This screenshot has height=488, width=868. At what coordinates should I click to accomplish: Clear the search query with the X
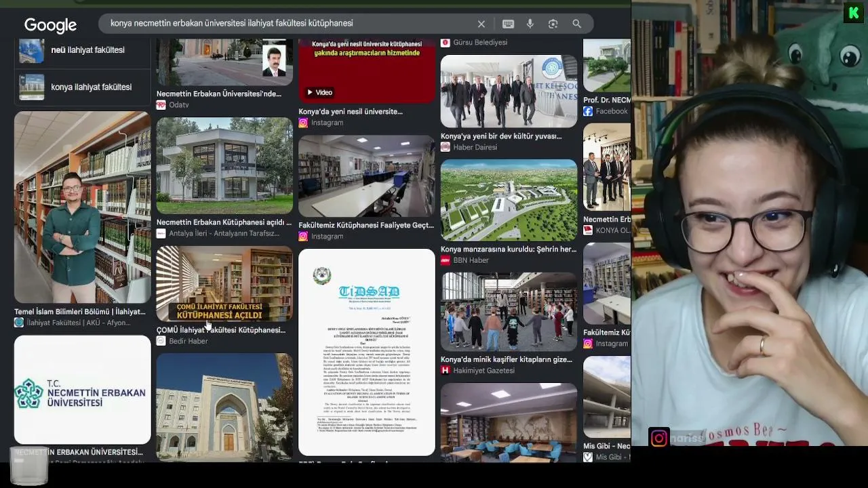pyautogui.click(x=481, y=24)
